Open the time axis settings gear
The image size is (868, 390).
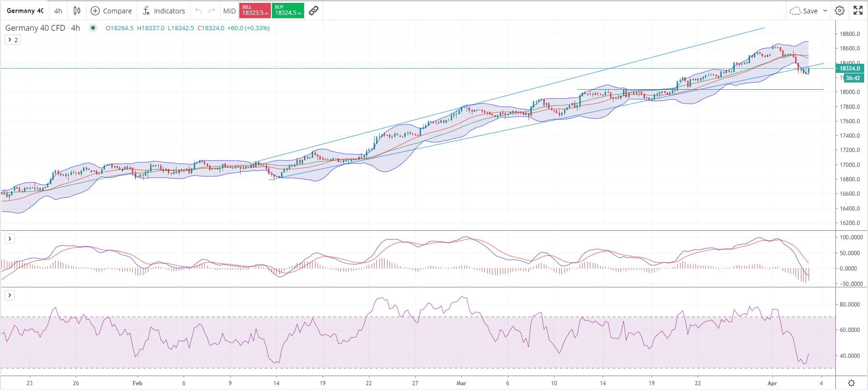pos(851,383)
